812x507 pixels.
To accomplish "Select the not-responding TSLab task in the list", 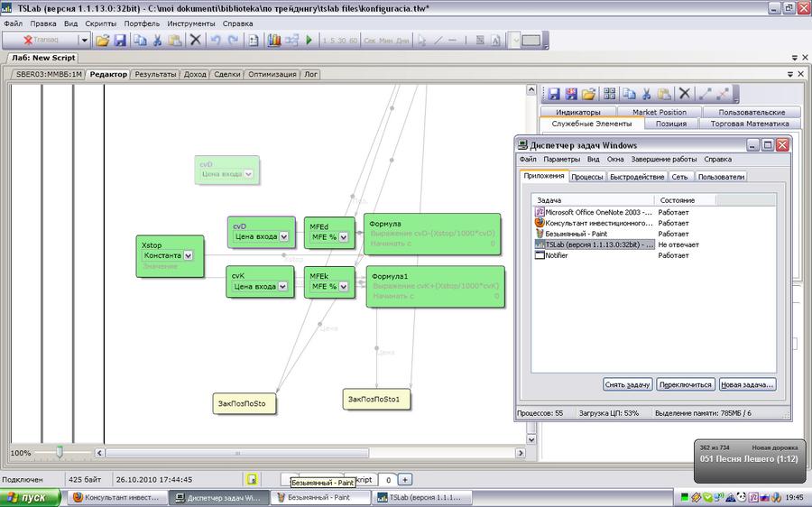I will (x=595, y=244).
